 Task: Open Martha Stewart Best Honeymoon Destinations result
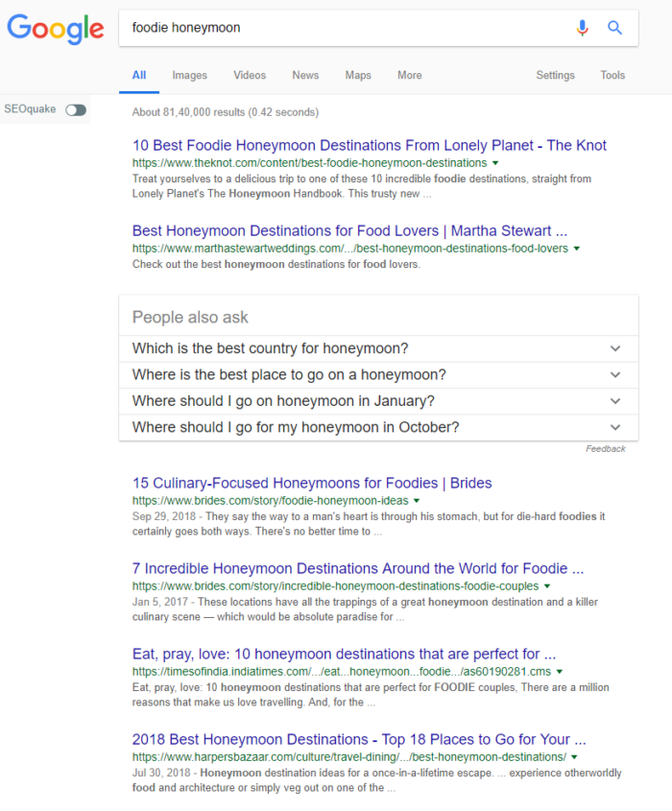coord(349,230)
